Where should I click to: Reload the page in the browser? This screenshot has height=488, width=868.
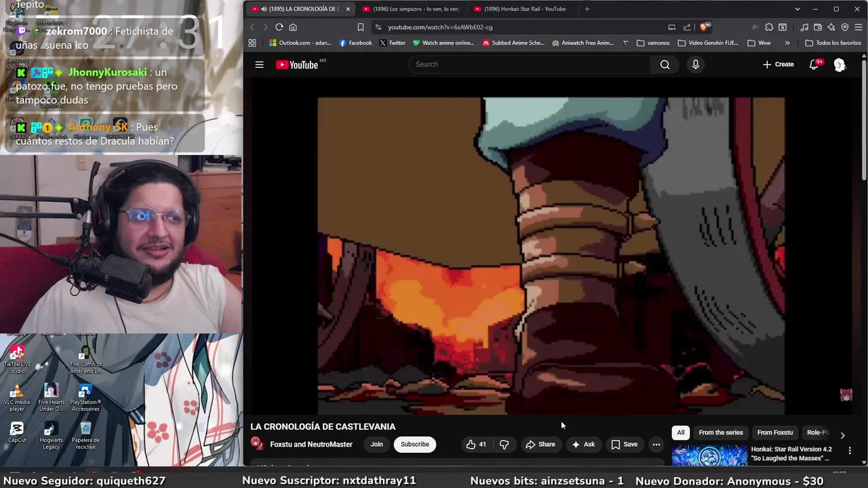coord(279,27)
